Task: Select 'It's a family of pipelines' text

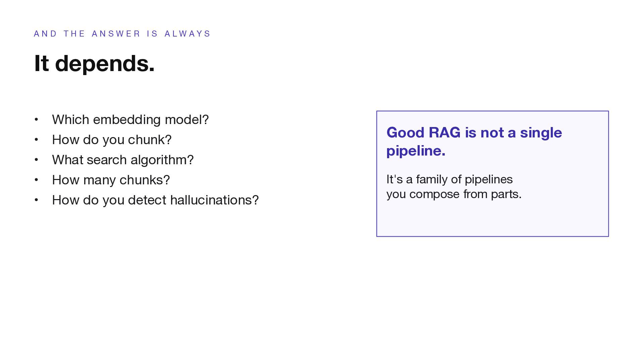Action: tap(449, 179)
